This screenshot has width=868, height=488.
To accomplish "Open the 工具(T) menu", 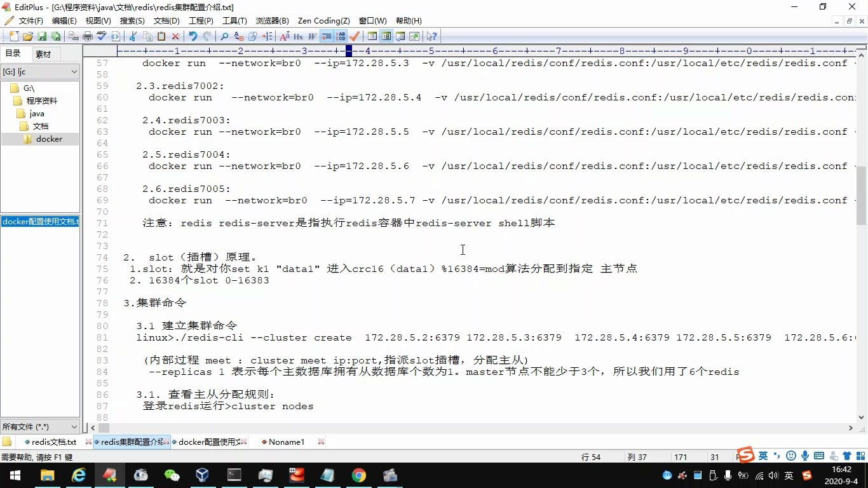I will 235,21.
